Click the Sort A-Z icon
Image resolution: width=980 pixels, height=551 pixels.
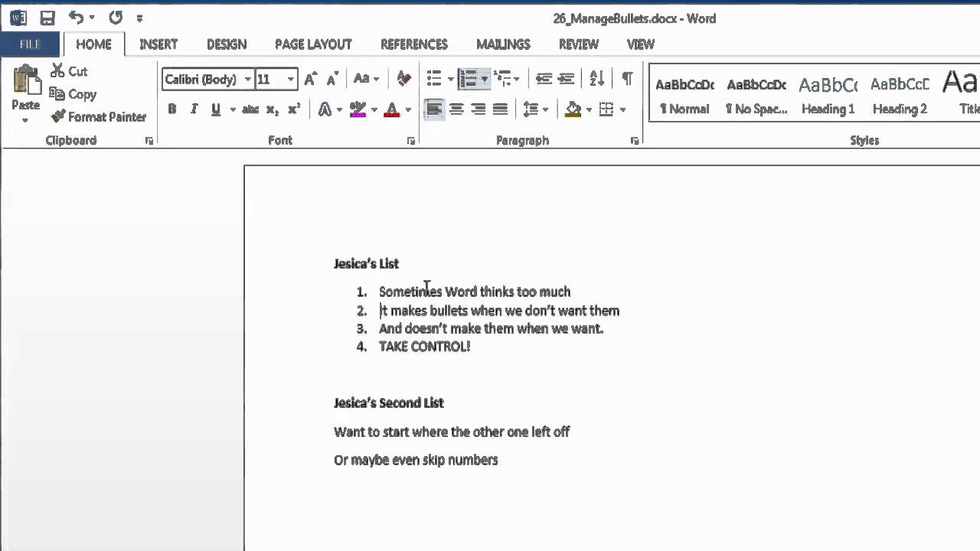pos(597,79)
